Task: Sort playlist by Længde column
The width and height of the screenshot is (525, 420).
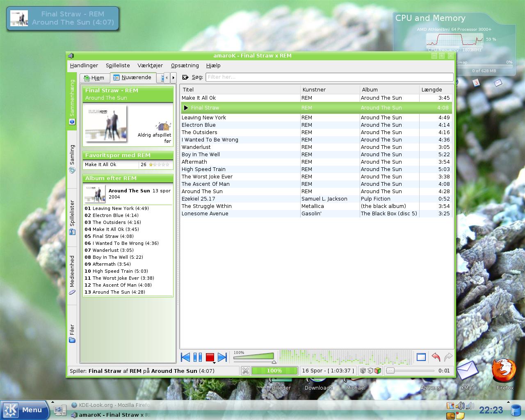Action: click(436, 89)
